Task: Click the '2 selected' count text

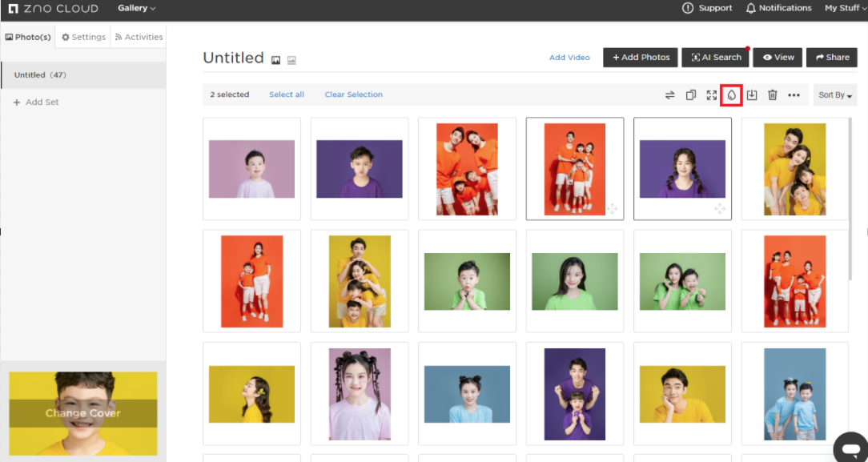Action: point(230,94)
